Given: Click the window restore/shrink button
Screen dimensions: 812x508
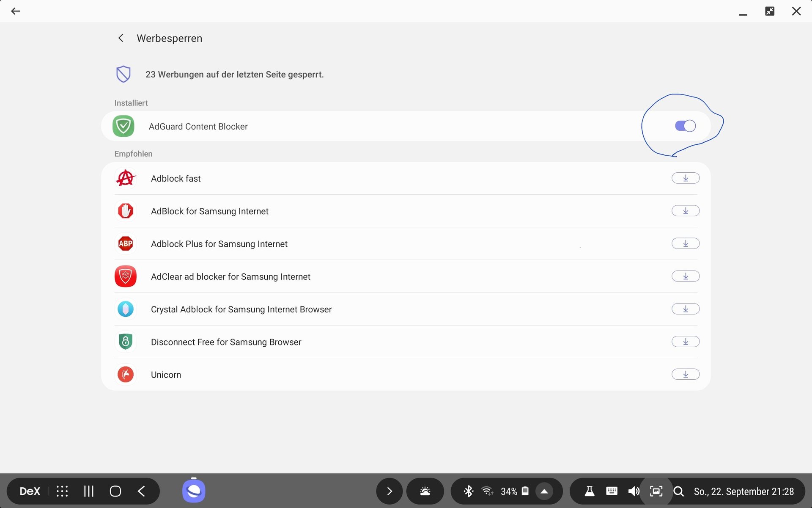Looking at the screenshot, I should pos(770,11).
